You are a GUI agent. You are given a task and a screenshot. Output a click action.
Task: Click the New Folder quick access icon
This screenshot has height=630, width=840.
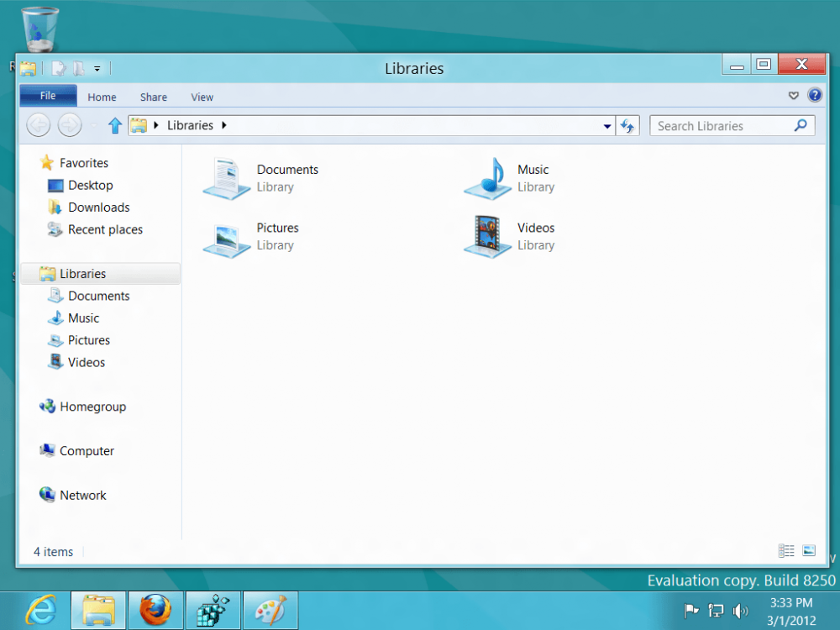tap(79, 69)
